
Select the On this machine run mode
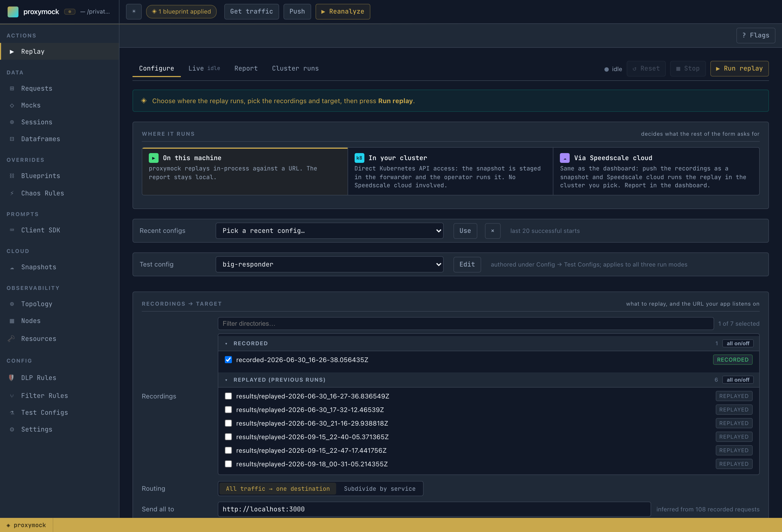point(245,171)
